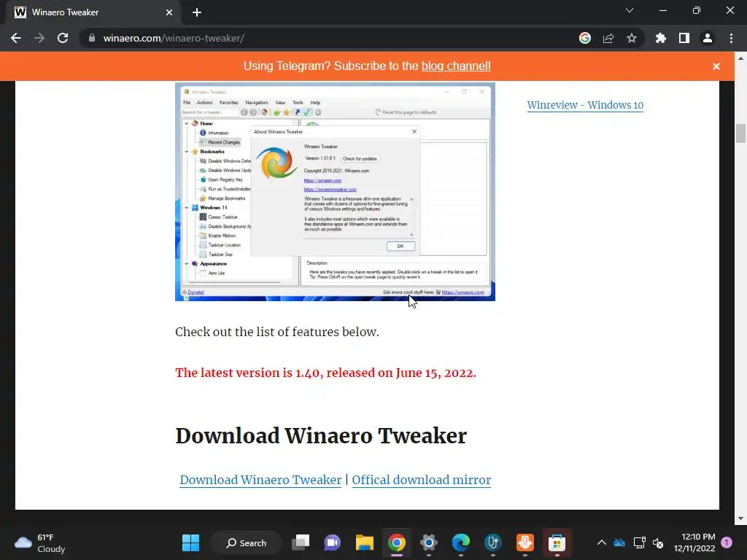747x560 pixels.
Task: Open Task View on taskbar
Action: pos(301,542)
